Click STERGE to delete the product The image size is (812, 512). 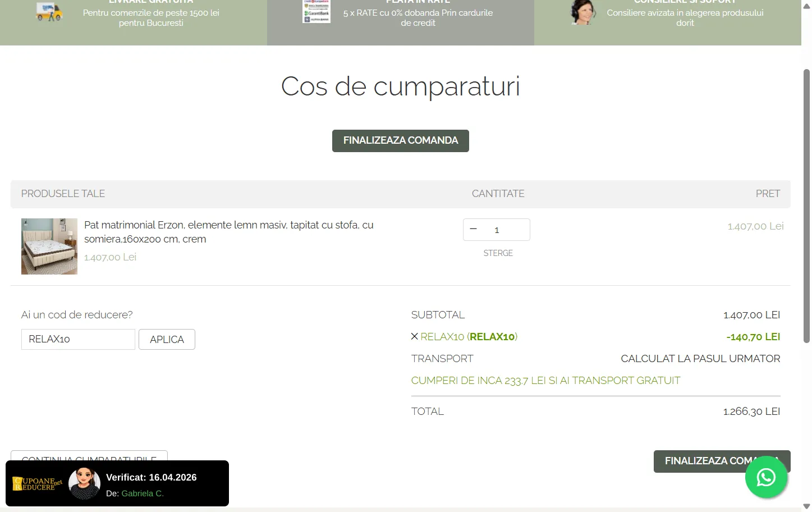coord(498,253)
